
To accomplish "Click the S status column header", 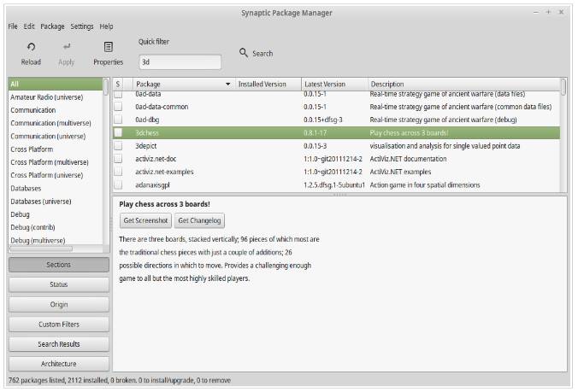I will (x=118, y=85).
